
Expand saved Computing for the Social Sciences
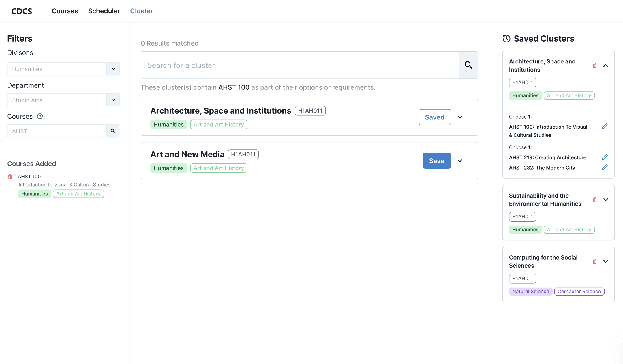(606, 262)
